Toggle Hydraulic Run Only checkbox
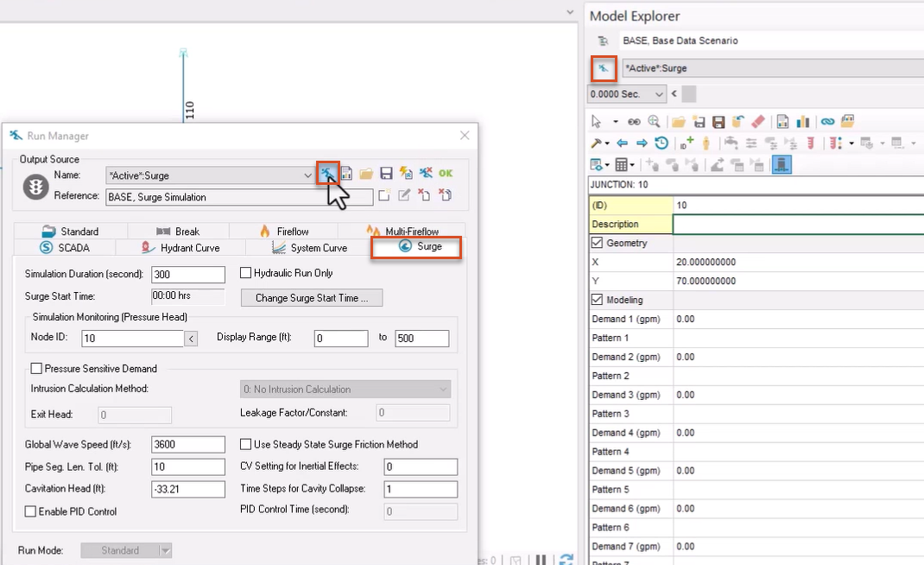The height and width of the screenshot is (565, 924). coord(246,273)
